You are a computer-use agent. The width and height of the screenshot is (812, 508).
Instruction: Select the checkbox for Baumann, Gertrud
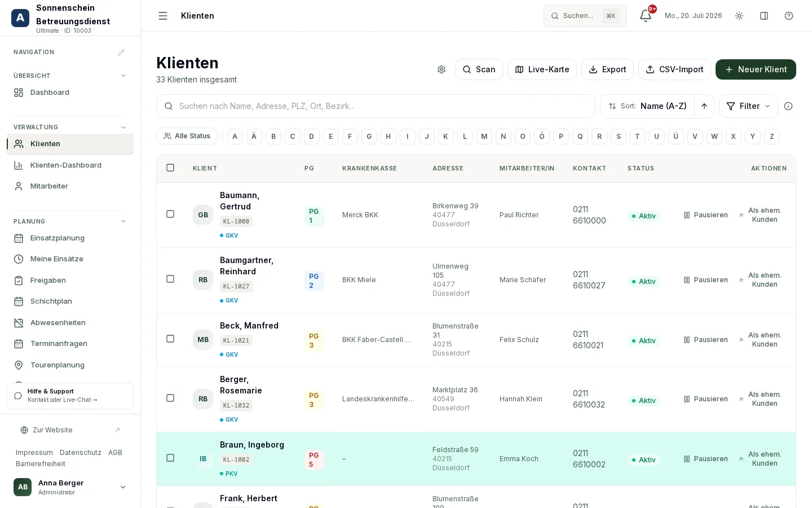pyautogui.click(x=170, y=214)
